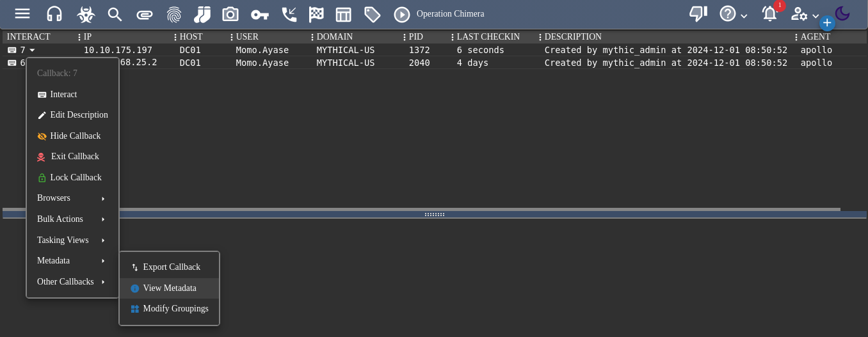
Task: Select Modify Groupings in submenu
Action: click(x=170, y=309)
